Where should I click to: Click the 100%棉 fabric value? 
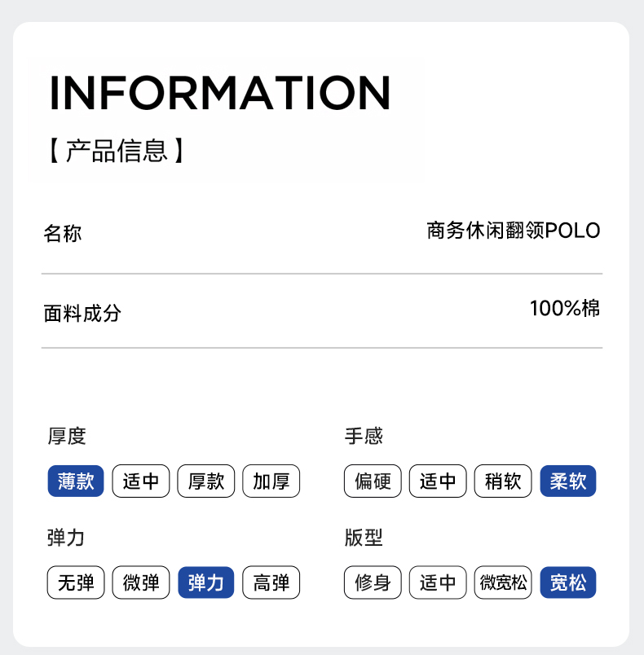pos(564,309)
